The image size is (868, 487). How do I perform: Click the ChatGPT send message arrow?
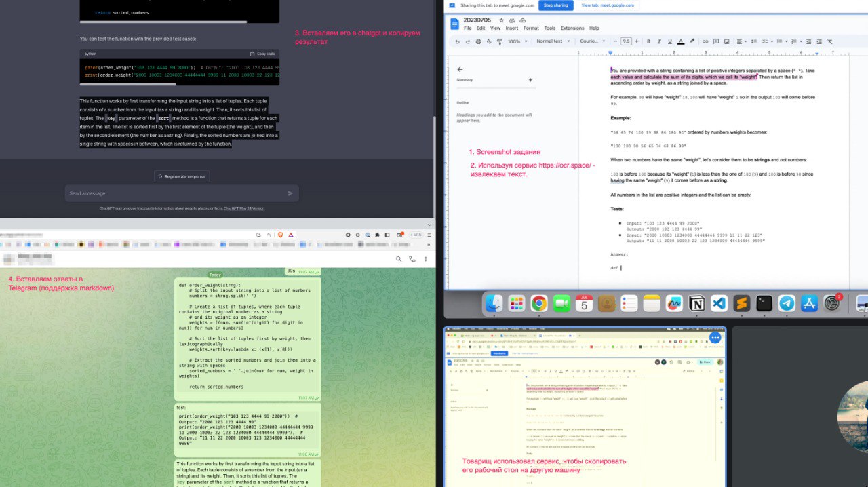(x=290, y=193)
